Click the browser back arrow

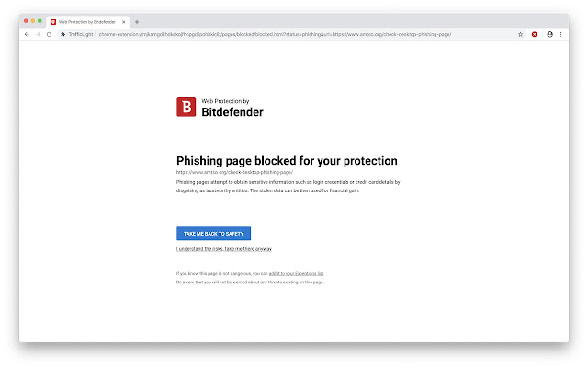pos(27,34)
